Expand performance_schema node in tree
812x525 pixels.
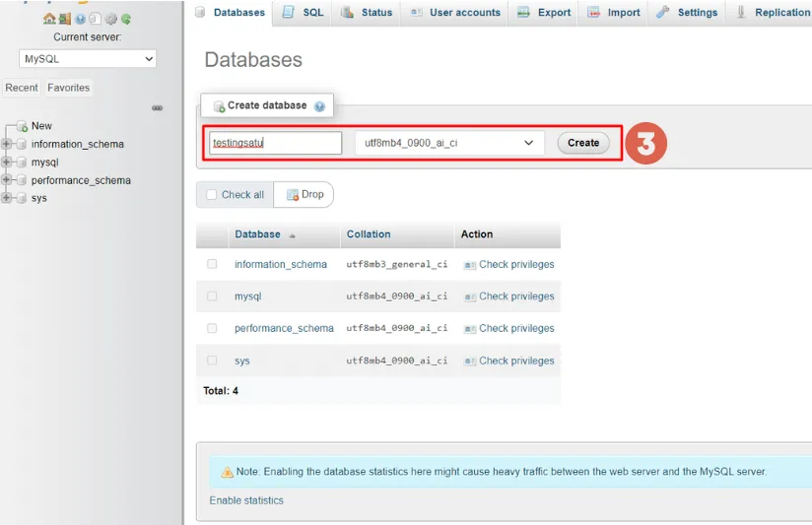tap(6, 180)
